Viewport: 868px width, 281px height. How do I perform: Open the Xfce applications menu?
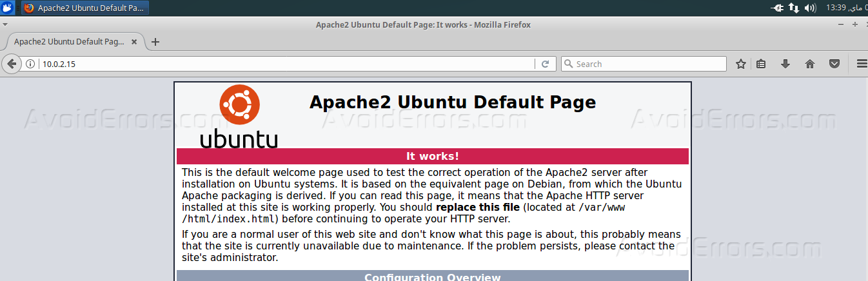tap(8, 8)
